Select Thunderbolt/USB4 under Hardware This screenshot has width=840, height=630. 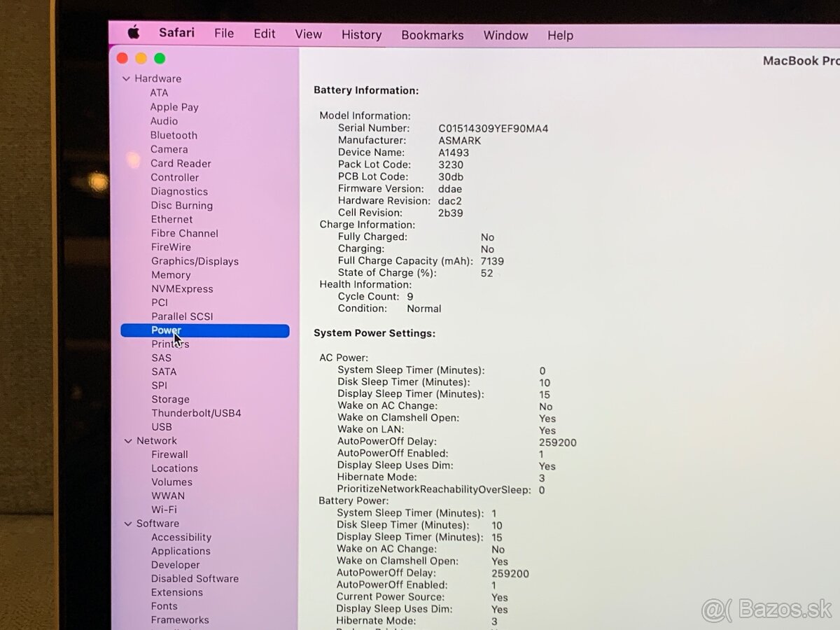(x=197, y=413)
